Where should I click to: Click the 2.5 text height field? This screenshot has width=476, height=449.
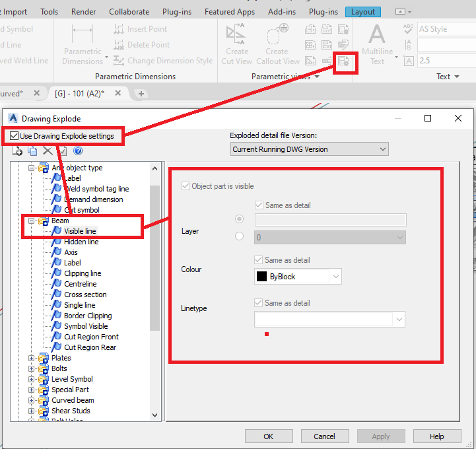[x=446, y=61]
